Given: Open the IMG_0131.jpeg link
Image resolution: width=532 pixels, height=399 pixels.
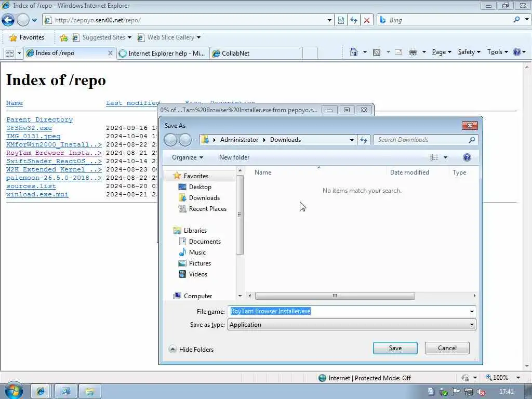Looking at the screenshot, I should click(x=33, y=136).
